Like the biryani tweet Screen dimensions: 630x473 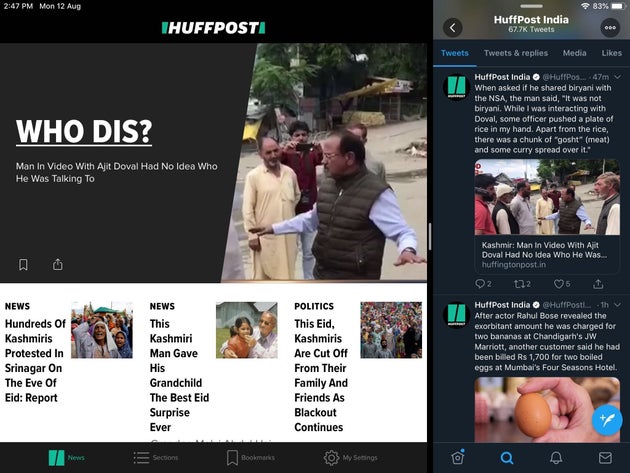562,284
